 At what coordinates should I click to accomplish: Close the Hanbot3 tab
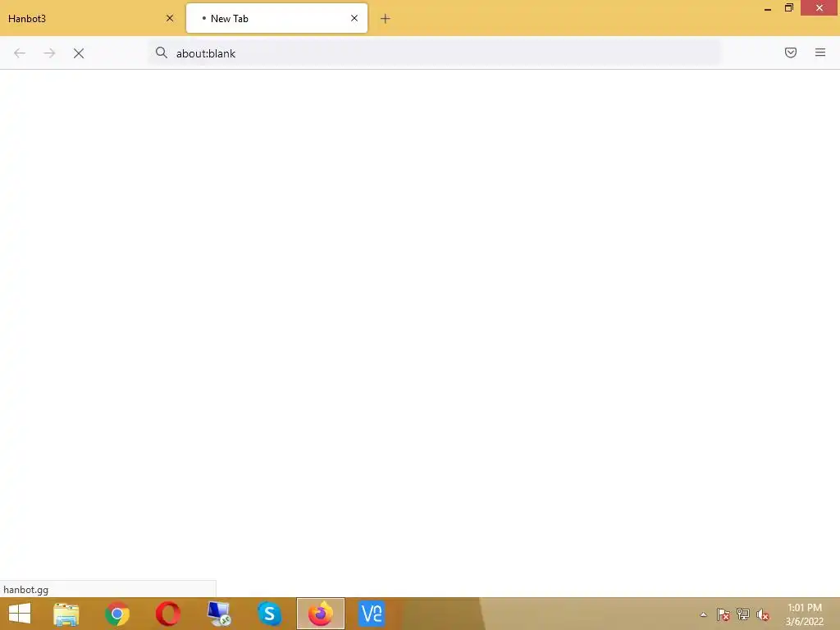[x=170, y=18]
